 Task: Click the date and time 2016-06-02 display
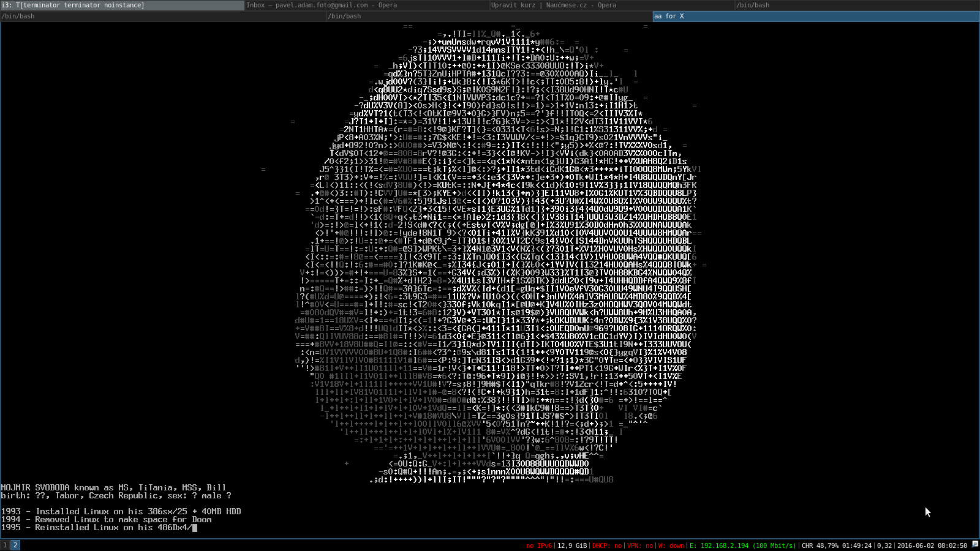click(932, 545)
